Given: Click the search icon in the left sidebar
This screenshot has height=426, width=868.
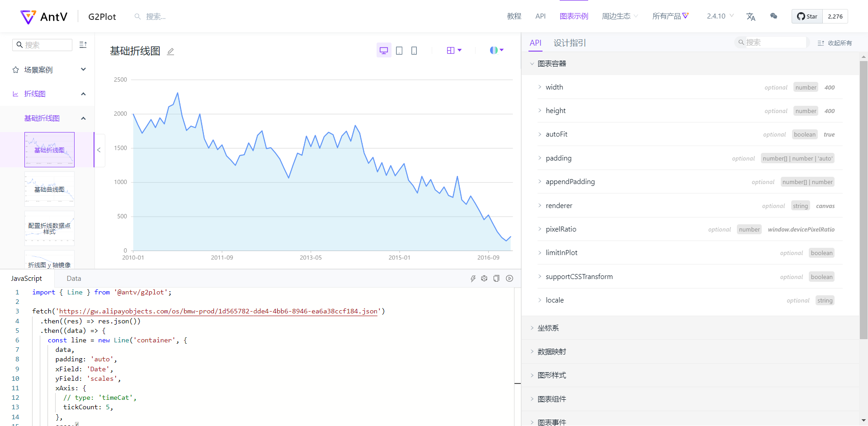Looking at the screenshot, I should pos(20,44).
